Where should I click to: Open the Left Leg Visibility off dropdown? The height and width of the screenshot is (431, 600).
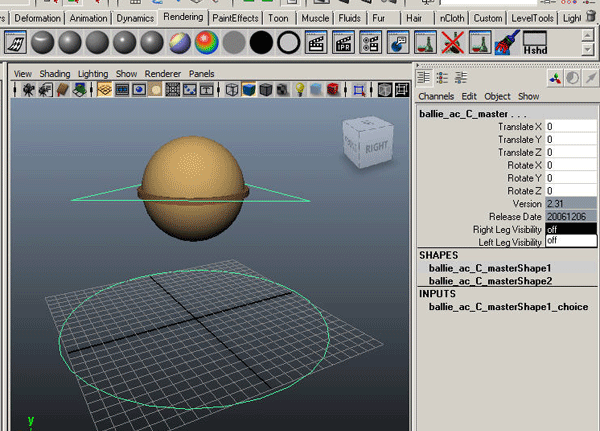point(571,241)
